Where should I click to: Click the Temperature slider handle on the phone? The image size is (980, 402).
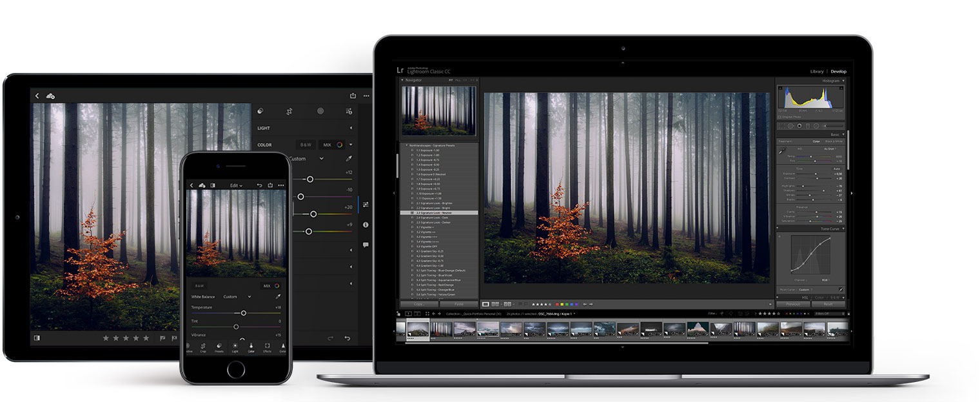[244, 313]
